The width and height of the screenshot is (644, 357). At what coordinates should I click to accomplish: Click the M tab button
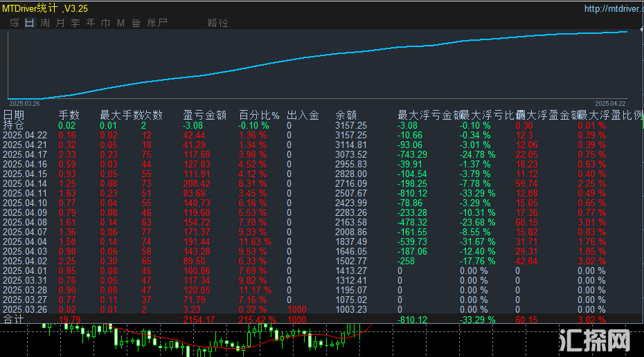[121, 23]
